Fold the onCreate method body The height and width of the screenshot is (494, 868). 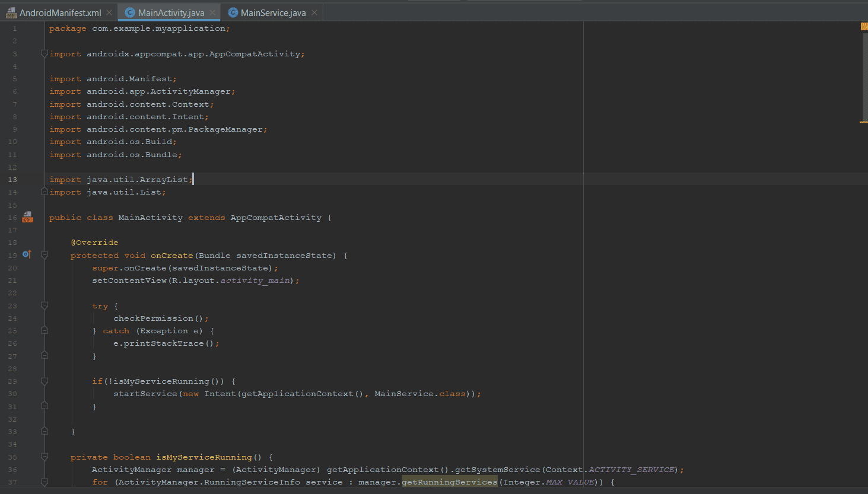pos(44,255)
